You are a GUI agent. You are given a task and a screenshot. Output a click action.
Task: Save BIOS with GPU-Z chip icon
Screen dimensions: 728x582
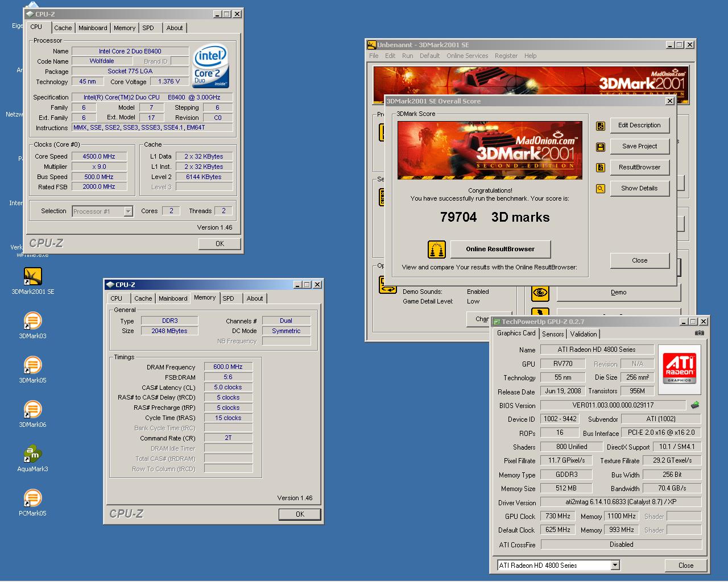pos(695,405)
